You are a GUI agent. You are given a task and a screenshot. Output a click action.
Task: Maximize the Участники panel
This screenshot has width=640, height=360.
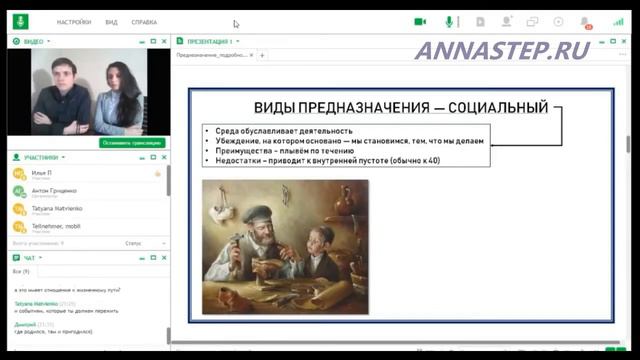pyautogui.click(x=153, y=157)
